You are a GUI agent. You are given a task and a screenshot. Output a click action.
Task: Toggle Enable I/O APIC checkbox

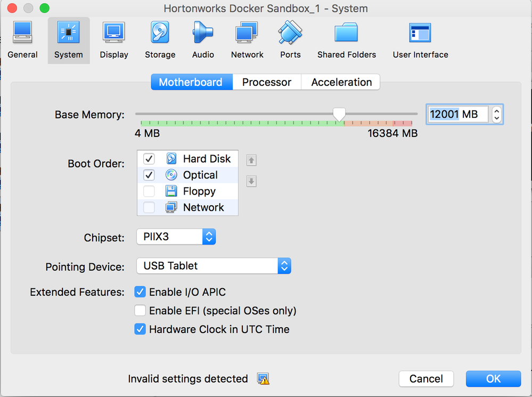[x=140, y=291]
